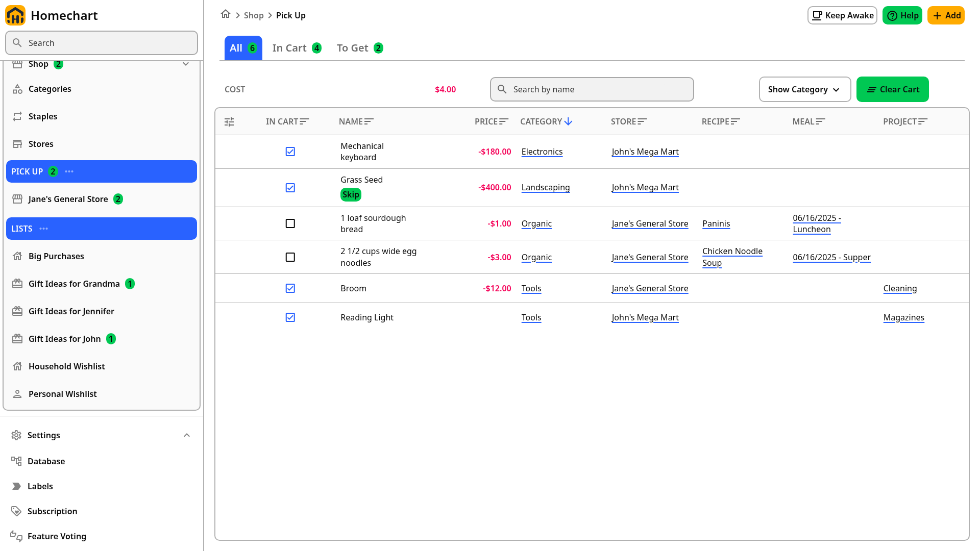Open the Show Category dropdown
The width and height of the screenshot is (980, 551).
[x=804, y=89]
